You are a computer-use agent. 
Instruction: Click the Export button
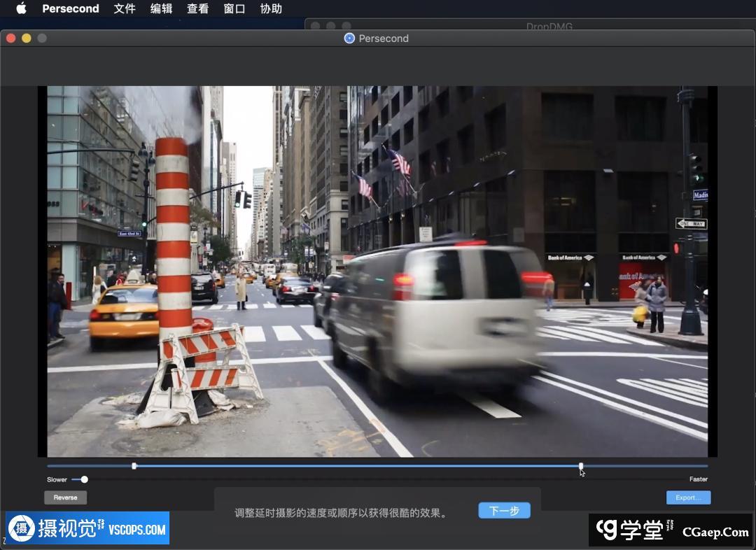tap(687, 498)
